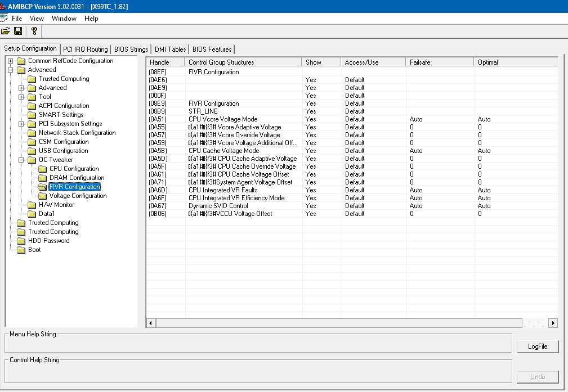Open the Window menu
568x392 pixels.
pos(64,19)
